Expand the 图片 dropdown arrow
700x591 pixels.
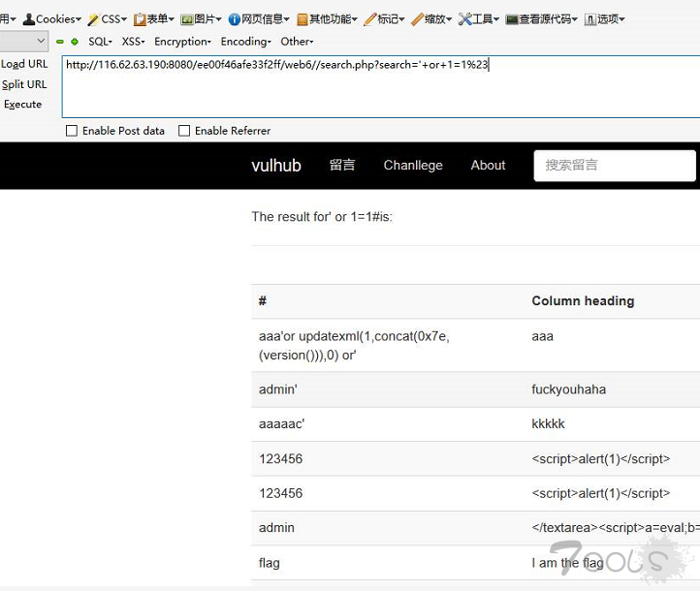tap(219, 19)
